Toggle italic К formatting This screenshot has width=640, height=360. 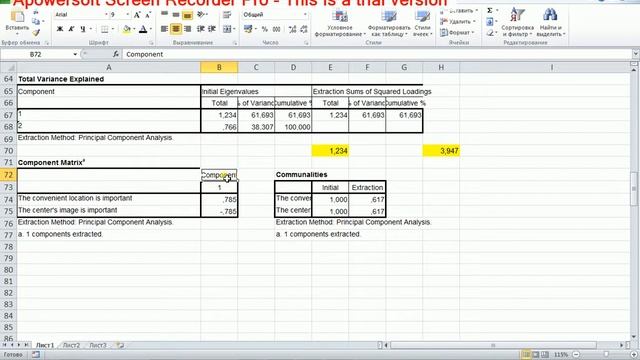71,29
